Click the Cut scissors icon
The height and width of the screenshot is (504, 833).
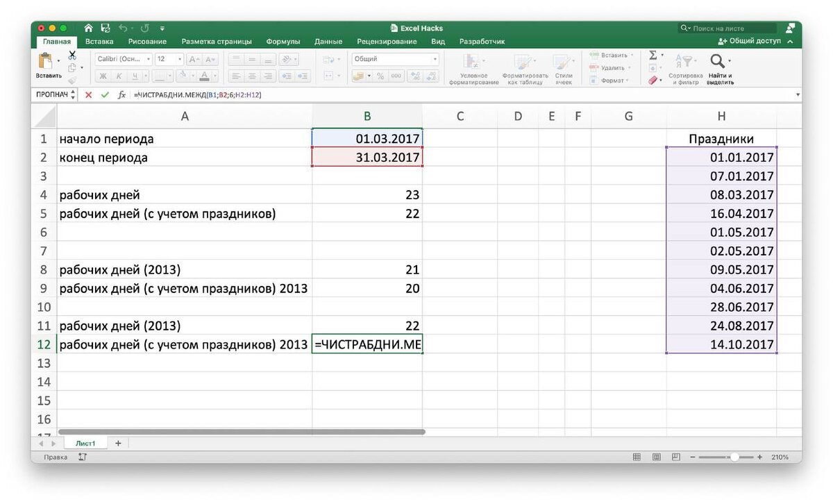point(72,55)
